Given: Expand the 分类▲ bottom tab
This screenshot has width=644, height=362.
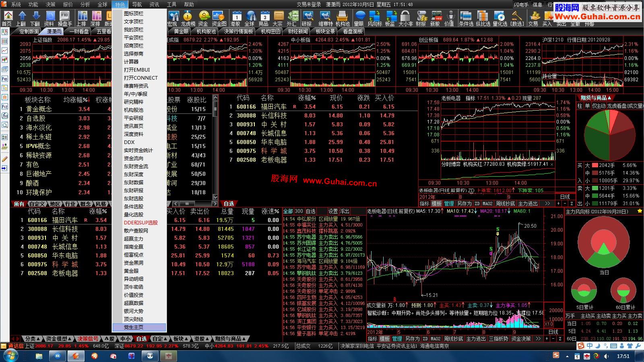Looking at the screenshot, I should (x=32, y=339).
